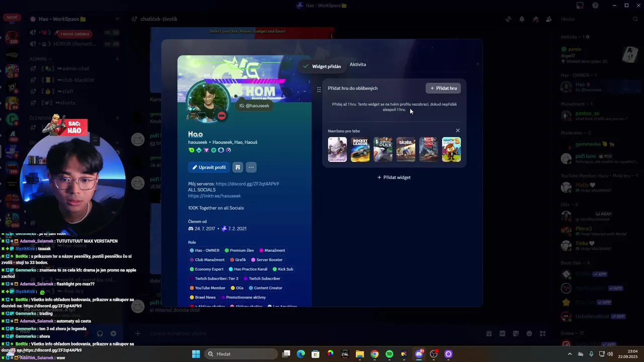Open the threads icon in the channel header
Screen dimensions: 644x362
click(509, 19)
